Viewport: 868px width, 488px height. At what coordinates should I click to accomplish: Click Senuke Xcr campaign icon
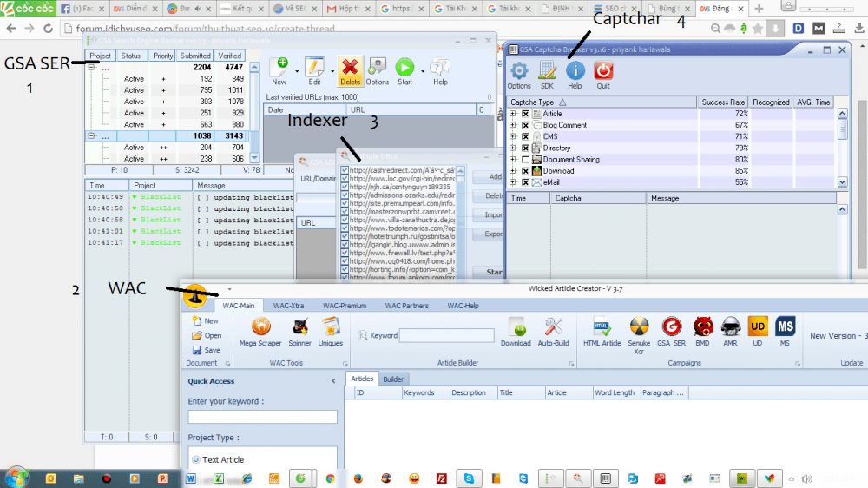click(x=639, y=327)
